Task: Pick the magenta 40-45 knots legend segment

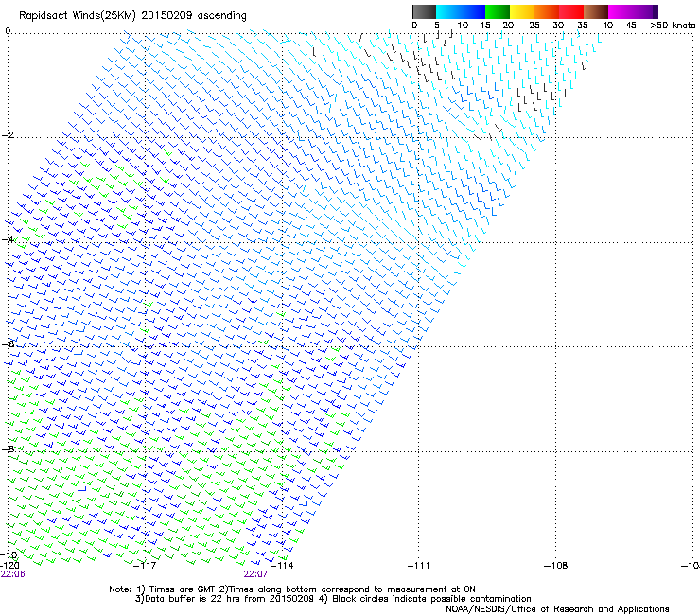Action: click(x=621, y=11)
